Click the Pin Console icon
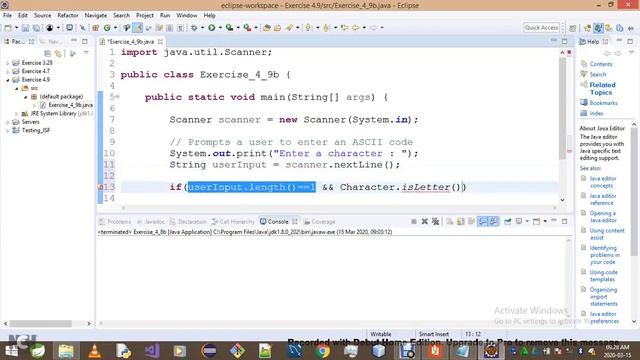 coord(507,221)
